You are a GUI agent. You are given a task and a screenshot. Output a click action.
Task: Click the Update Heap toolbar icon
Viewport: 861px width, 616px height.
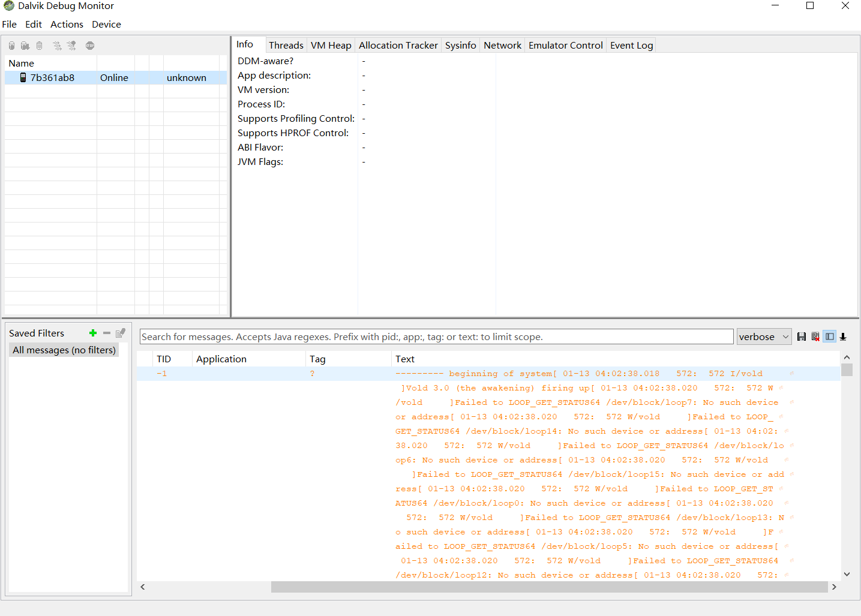[x=11, y=46]
